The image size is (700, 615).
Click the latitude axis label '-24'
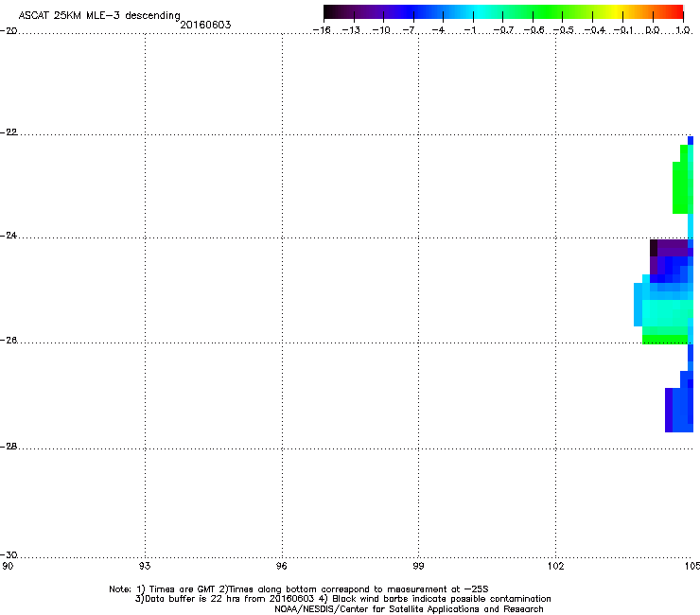[9, 235]
